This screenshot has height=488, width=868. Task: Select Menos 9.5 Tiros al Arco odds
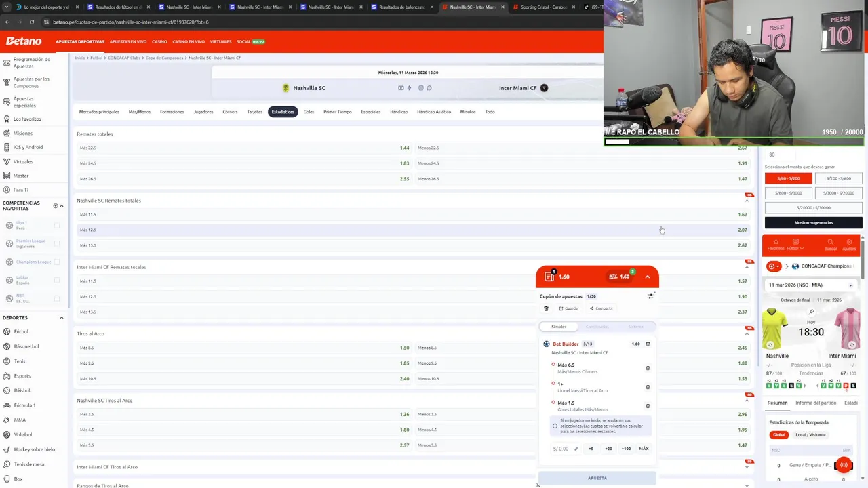(582, 363)
